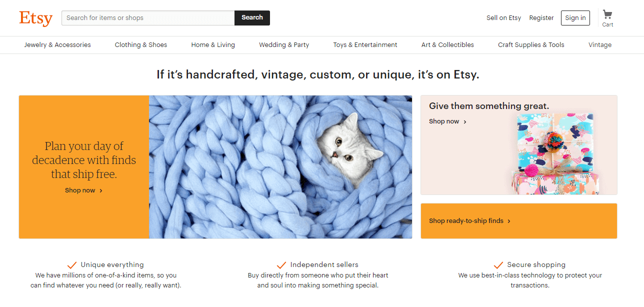Click the Sign in button
Image resolution: width=644 pixels, height=307 pixels.
(575, 18)
